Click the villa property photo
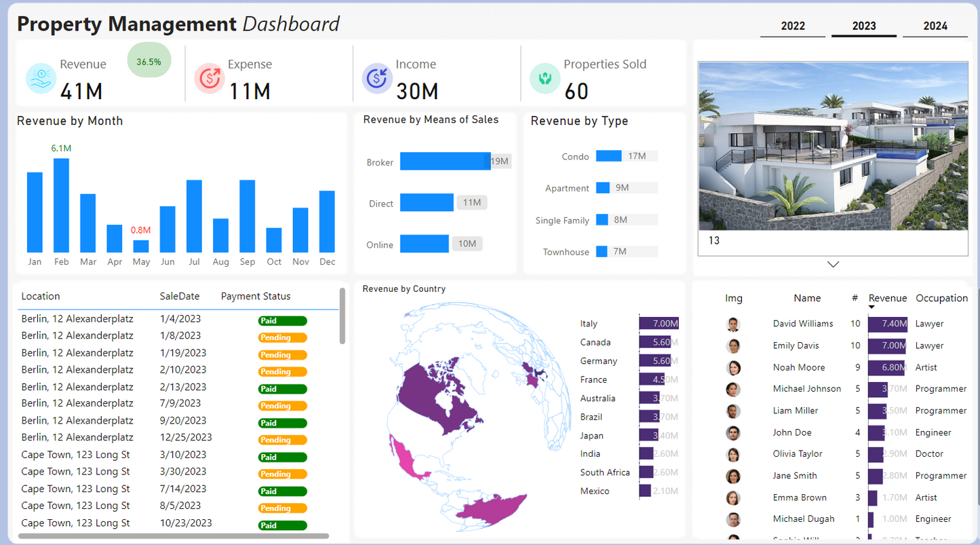980x545 pixels. tap(833, 146)
